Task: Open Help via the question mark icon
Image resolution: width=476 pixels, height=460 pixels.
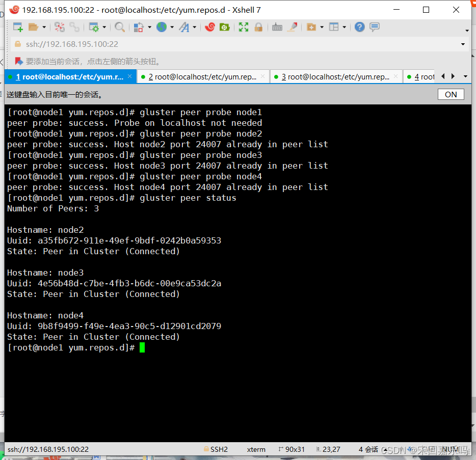Action: [359, 27]
